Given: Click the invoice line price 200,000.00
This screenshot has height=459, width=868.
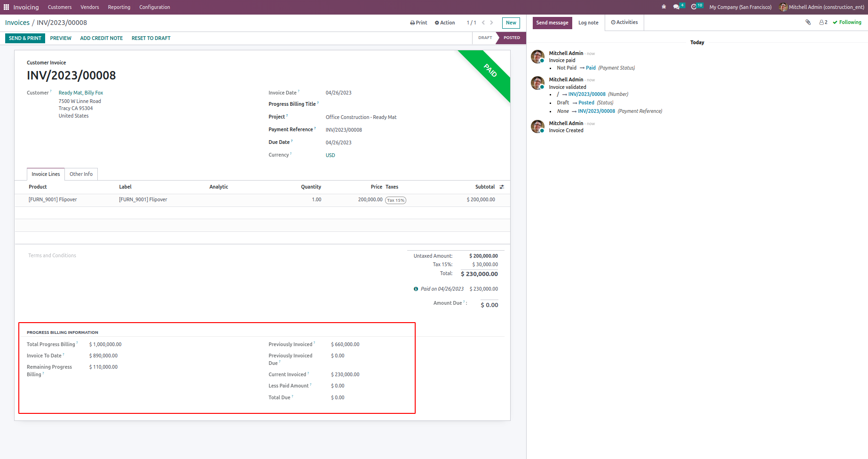Looking at the screenshot, I should coord(370,199).
